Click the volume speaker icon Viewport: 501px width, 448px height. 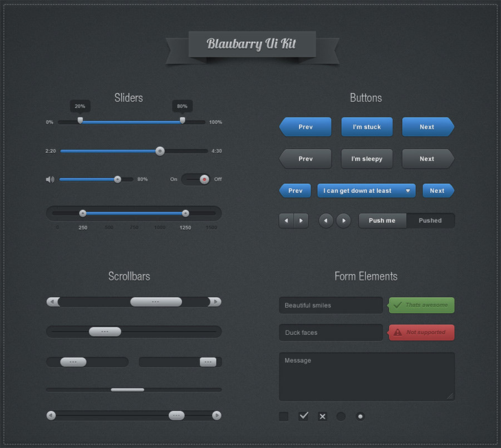click(50, 180)
